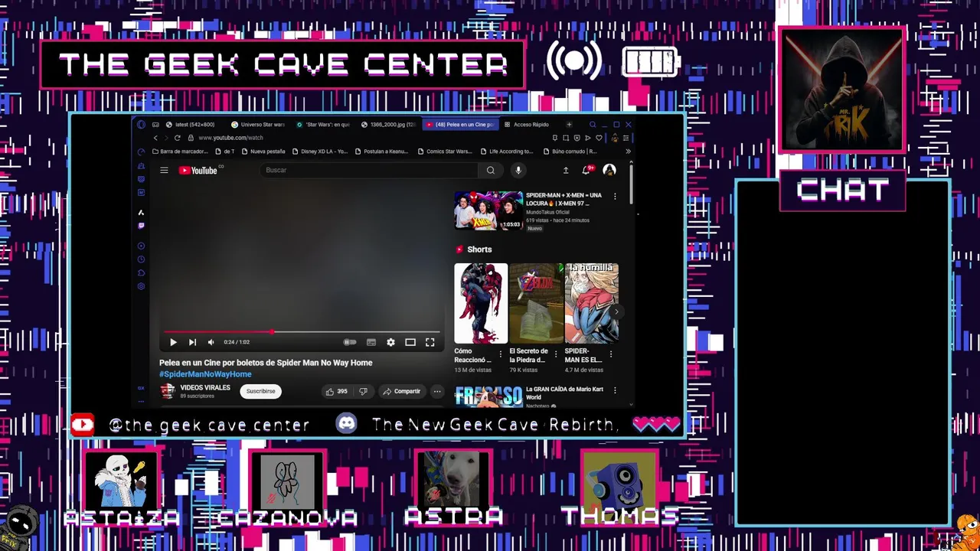Image resolution: width=980 pixels, height=551 pixels.
Task: Like the video with 395 likes
Action: [337, 391]
